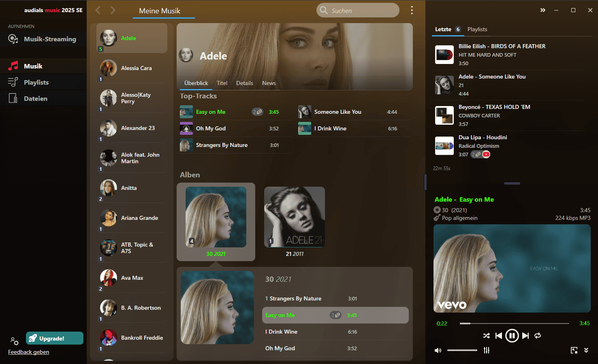Open the Playlists tab in right panel
The height and width of the screenshot is (364, 598).
click(x=477, y=29)
